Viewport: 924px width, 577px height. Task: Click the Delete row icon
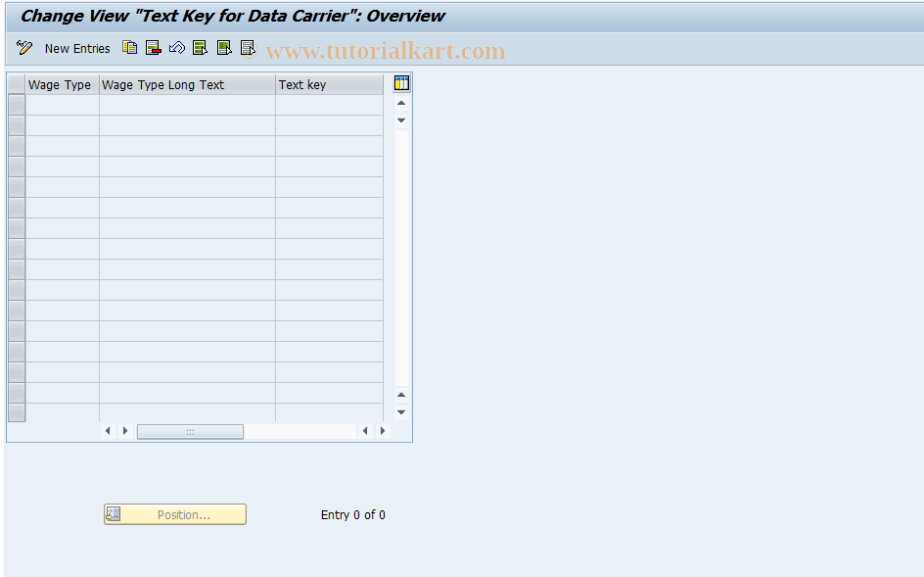tap(154, 48)
